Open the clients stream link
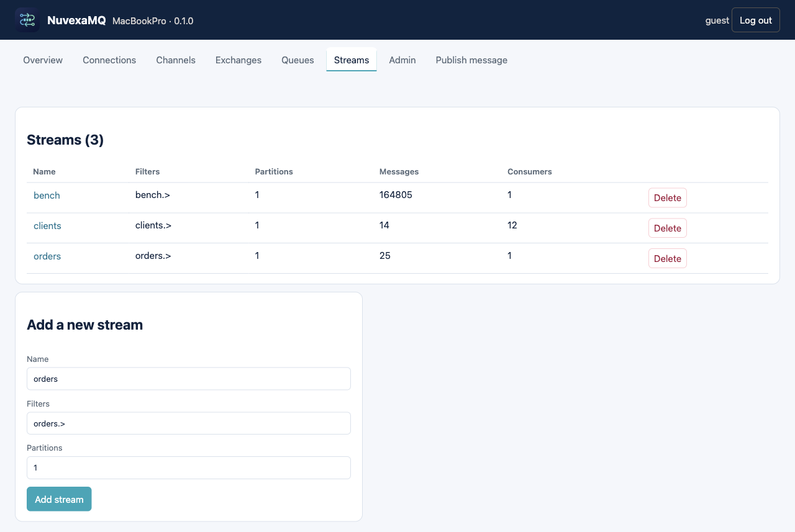Viewport: 795px width, 532px height. (47, 226)
